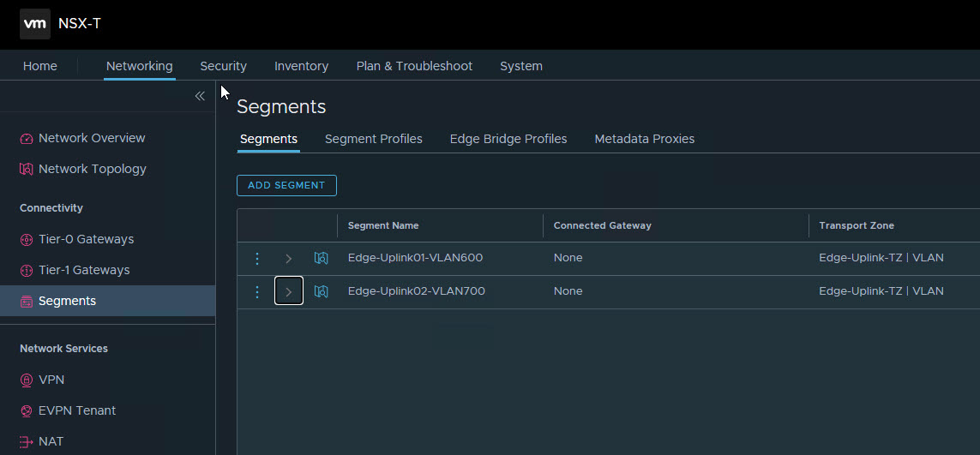This screenshot has height=455, width=980.
Task: Expand the Edge-Uplink01-VLAN600 segment row
Action: [288, 258]
